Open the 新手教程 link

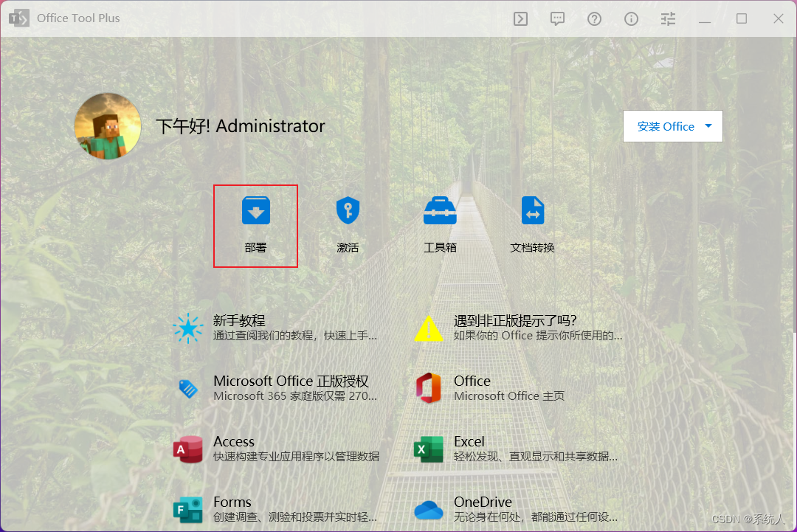click(239, 321)
